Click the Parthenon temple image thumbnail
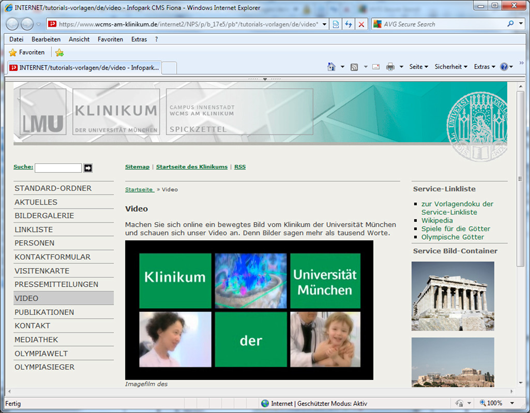Screen dimensions: 530x413 (453, 296)
